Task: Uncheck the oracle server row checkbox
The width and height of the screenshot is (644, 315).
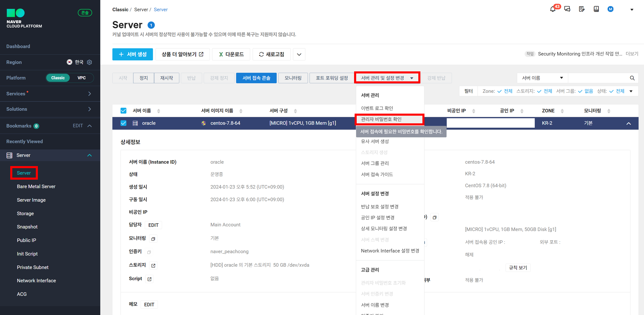Action: [123, 123]
